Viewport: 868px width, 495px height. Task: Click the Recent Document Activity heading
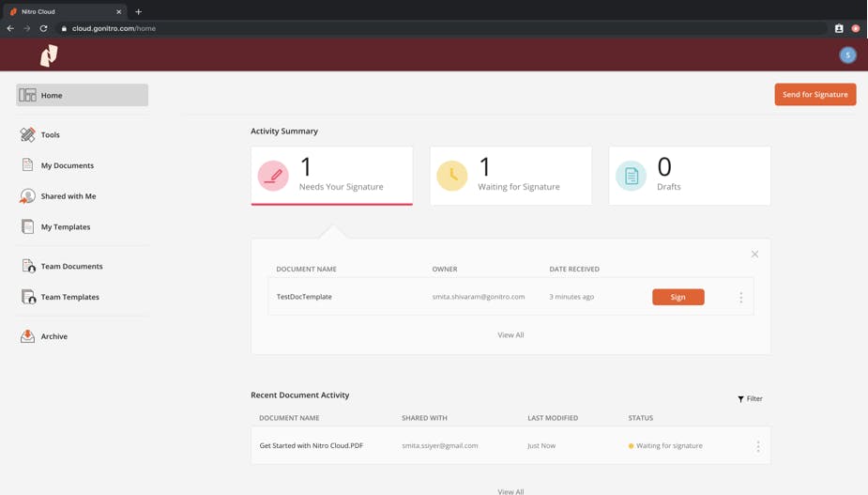pos(299,395)
